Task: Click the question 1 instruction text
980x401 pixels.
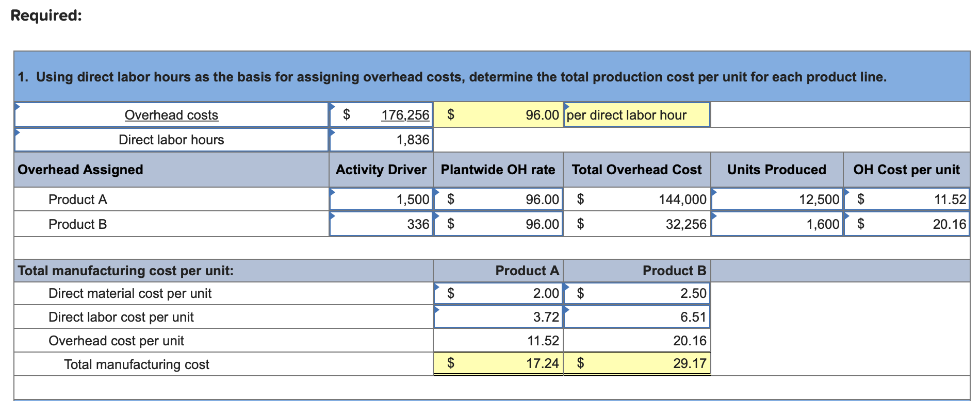Action: click(452, 77)
